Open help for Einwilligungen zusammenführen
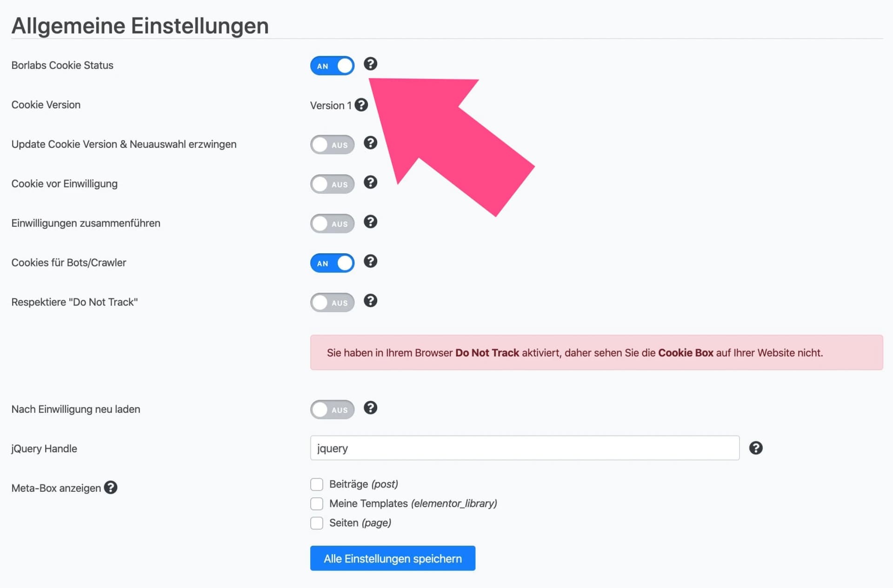 [x=371, y=222]
